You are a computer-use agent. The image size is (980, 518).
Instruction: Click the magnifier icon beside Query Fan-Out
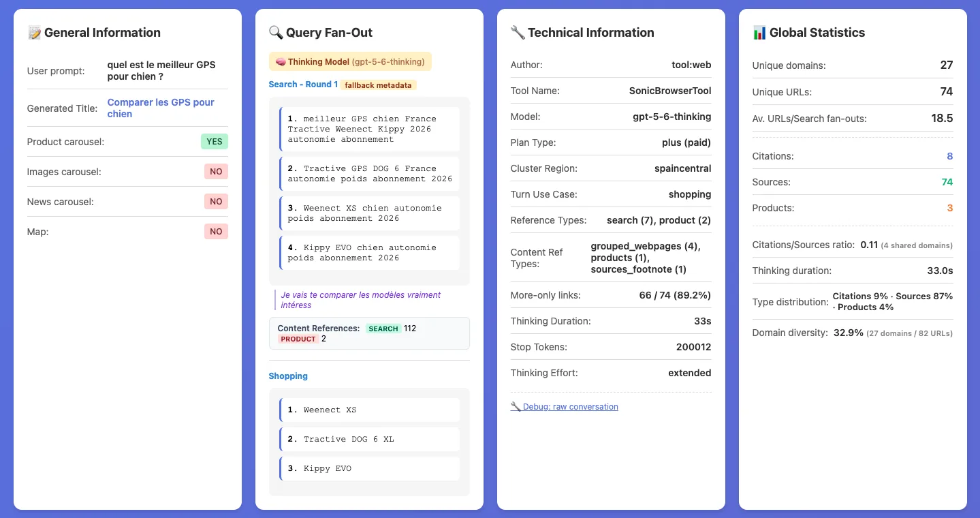(x=276, y=33)
